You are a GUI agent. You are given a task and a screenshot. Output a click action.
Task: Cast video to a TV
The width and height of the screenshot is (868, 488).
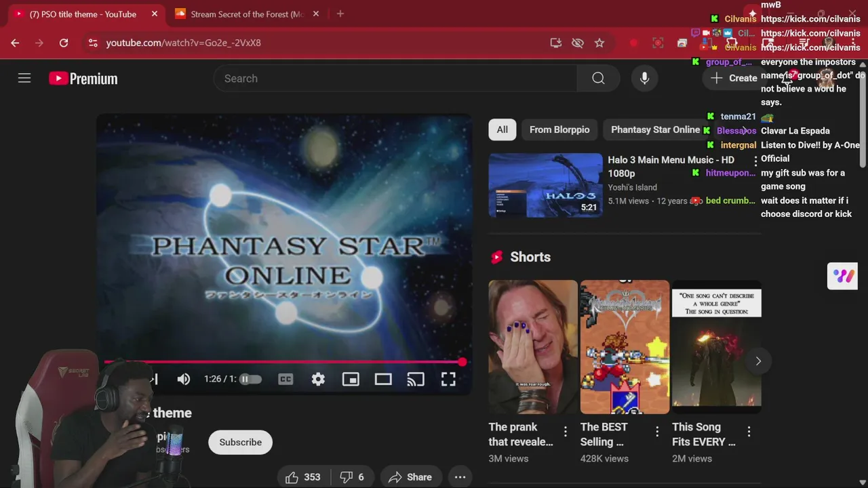416,380
